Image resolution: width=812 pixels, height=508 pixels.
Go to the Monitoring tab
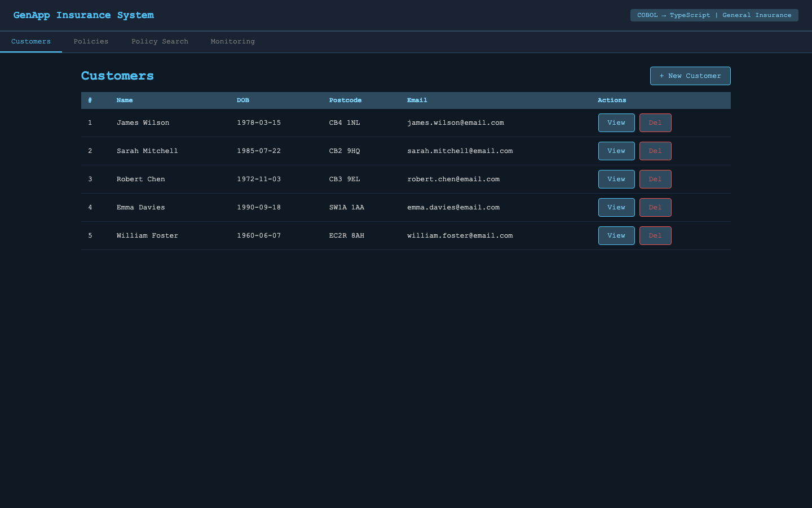[x=232, y=42]
